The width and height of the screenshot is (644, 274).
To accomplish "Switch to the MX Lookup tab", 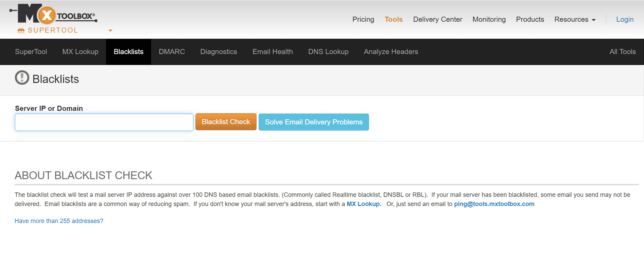I will (x=80, y=52).
